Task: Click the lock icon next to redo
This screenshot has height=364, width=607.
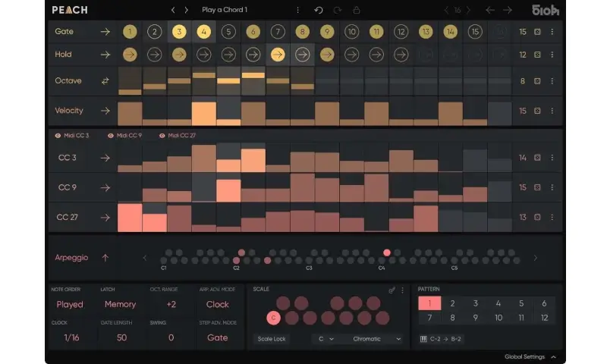Action: [357, 10]
